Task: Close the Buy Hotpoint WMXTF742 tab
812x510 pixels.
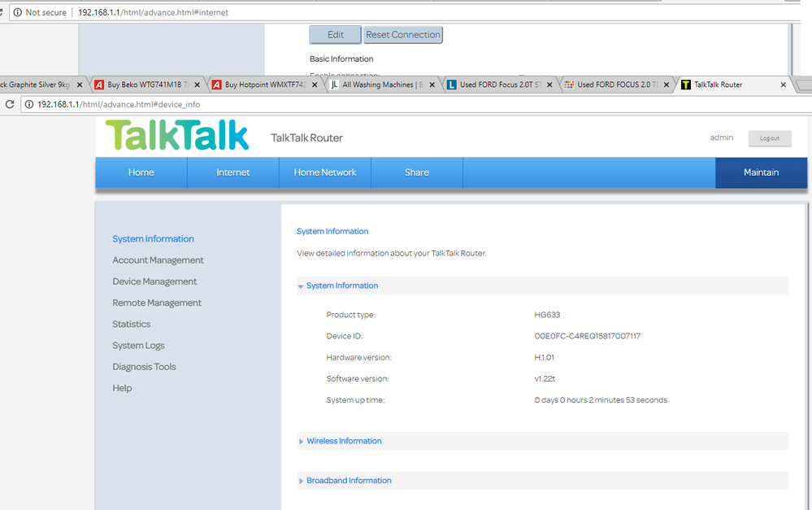Action: pyautogui.click(x=315, y=85)
